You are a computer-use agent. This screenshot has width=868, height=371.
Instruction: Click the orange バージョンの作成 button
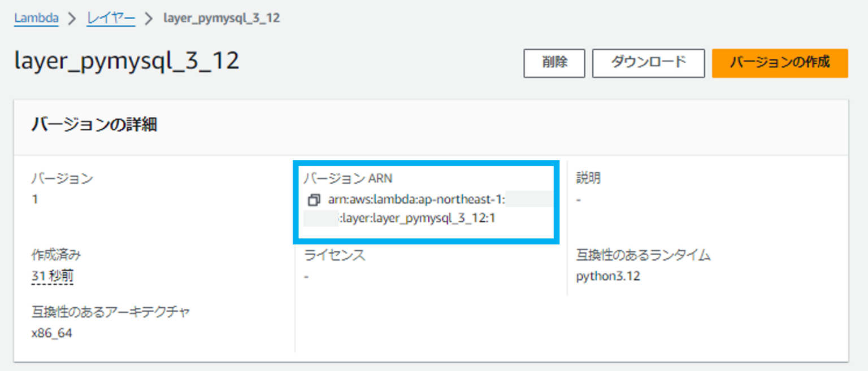(x=780, y=63)
